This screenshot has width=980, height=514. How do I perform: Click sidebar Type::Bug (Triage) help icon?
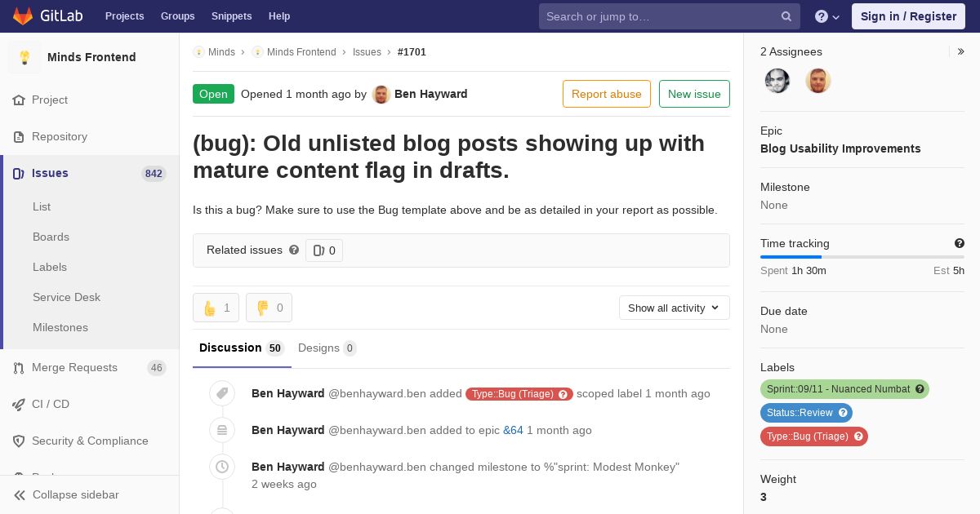(858, 436)
